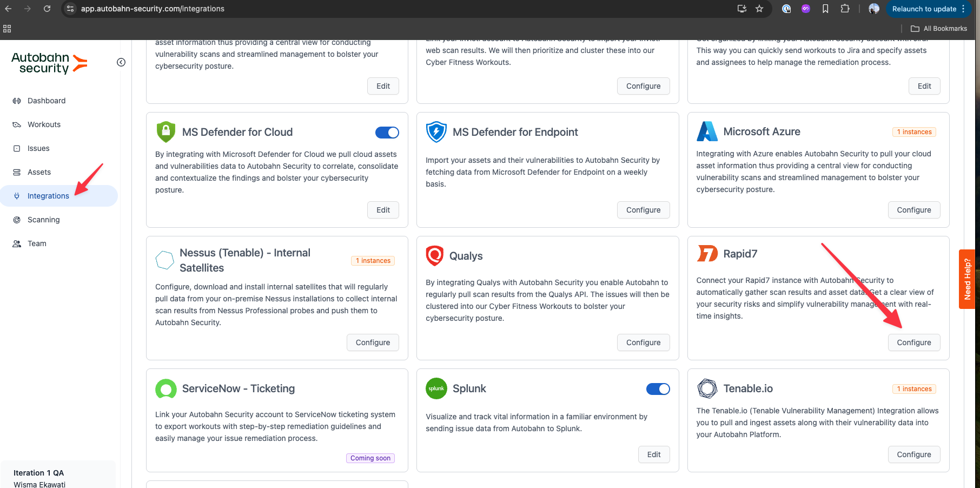Collapse the sidebar with the chevron circle icon
The width and height of the screenshot is (980, 488).
[121, 62]
